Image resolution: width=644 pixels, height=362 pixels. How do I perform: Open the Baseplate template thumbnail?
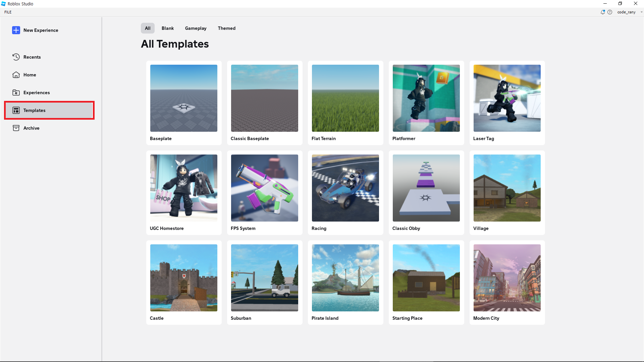point(184,98)
